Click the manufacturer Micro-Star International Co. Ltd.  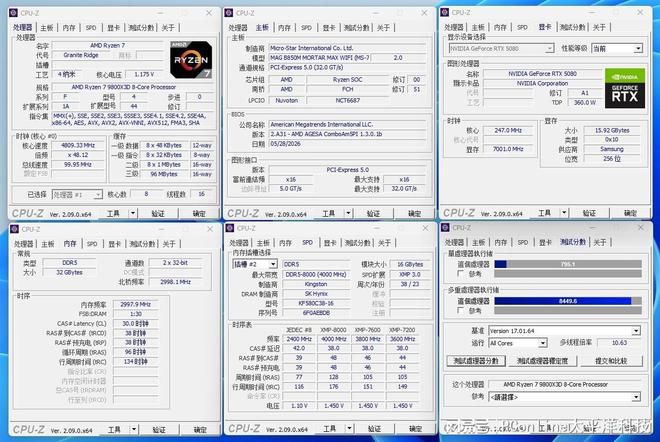click(347, 48)
